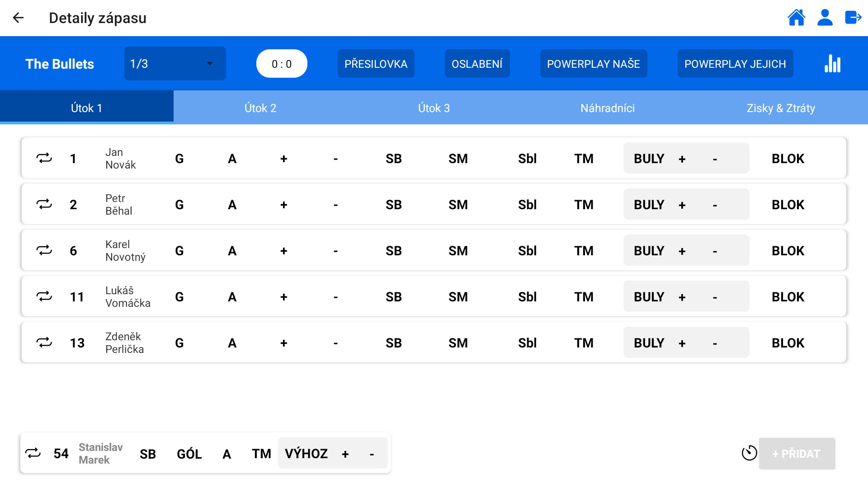Click the 0 : 0 score display
The image size is (868, 488).
click(x=282, y=64)
